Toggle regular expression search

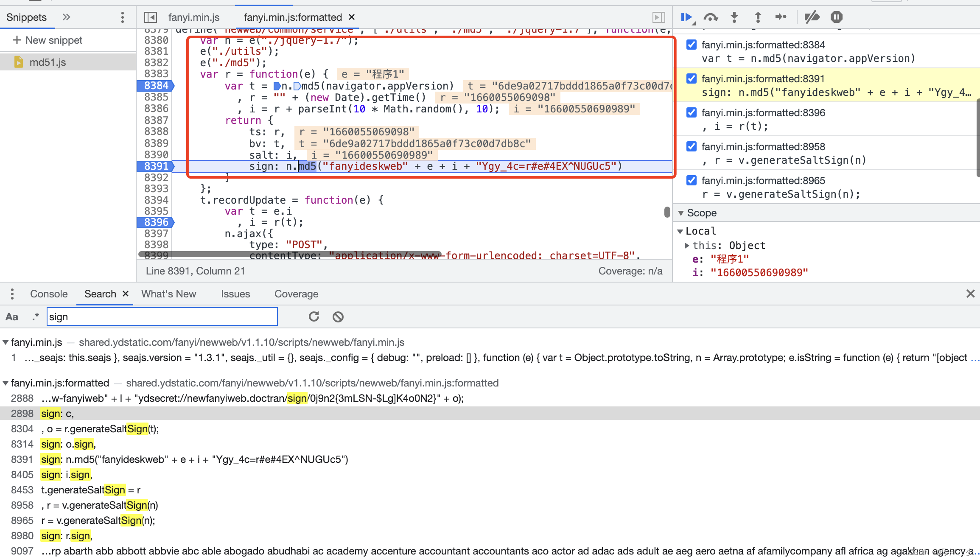click(36, 317)
